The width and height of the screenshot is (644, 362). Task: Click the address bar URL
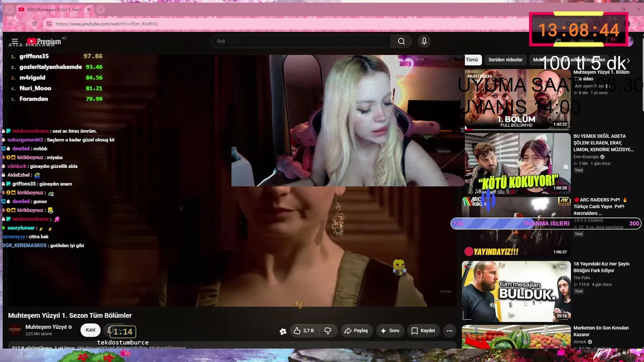tap(107, 24)
